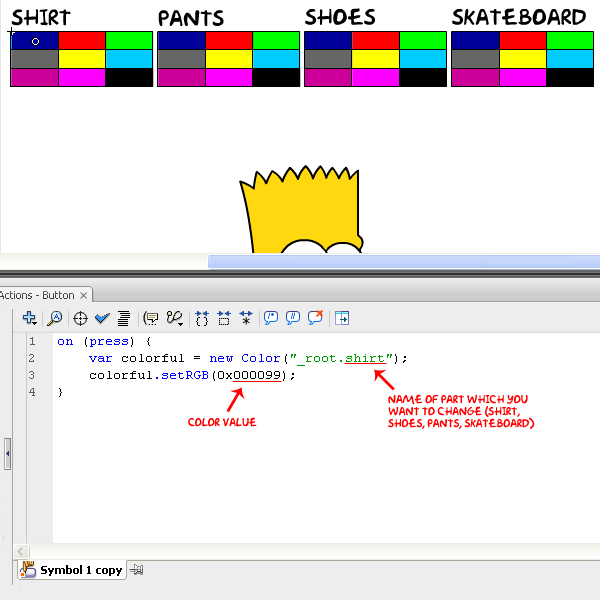The image size is (600, 600).
Task: Run Check syntax with the blue checkmark
Action: (102, 318)
